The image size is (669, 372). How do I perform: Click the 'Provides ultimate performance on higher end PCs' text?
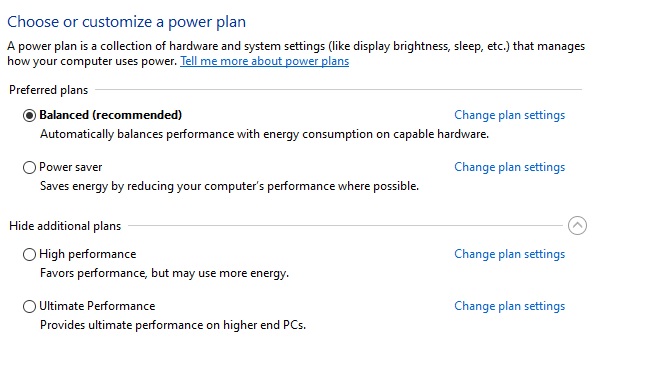173,325
